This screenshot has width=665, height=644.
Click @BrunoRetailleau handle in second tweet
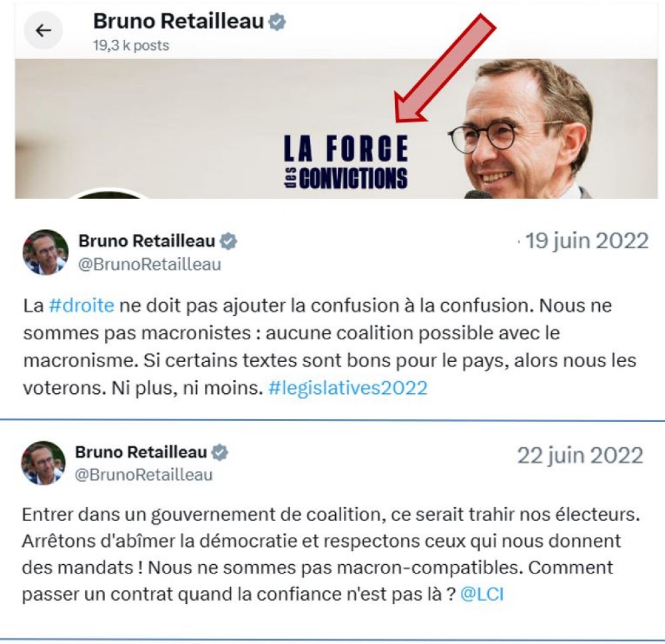144,475
